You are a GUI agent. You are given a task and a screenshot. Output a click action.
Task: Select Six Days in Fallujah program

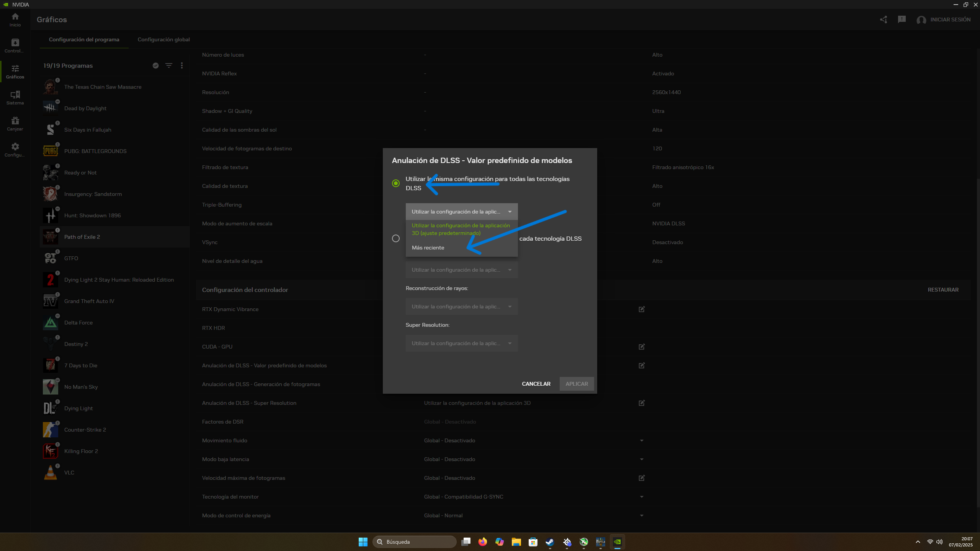click(115, 130)
